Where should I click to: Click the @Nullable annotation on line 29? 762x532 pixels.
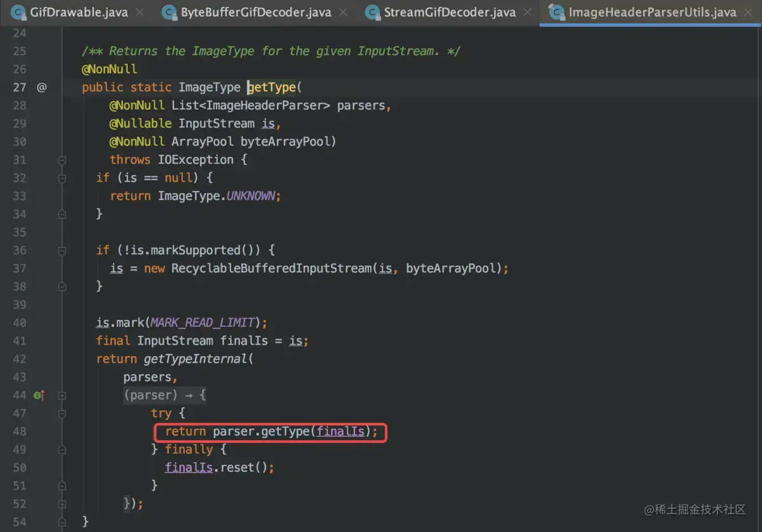(140, 123)
